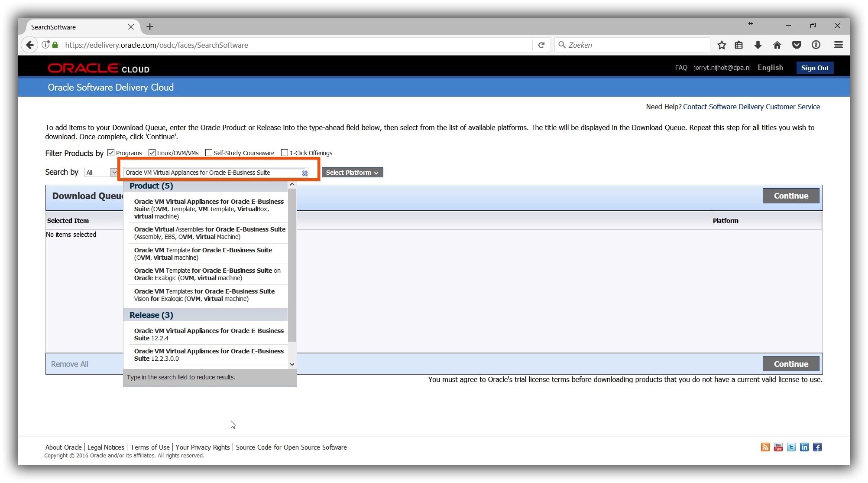This screenshot has height=483, width=868.
Task: Open the Facebook icon in footer
Action: (817, 447)
